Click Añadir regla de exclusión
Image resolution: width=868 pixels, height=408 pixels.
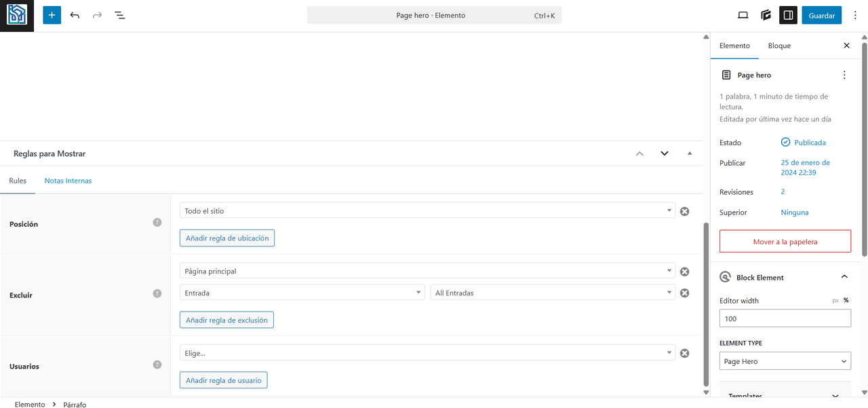226,320
